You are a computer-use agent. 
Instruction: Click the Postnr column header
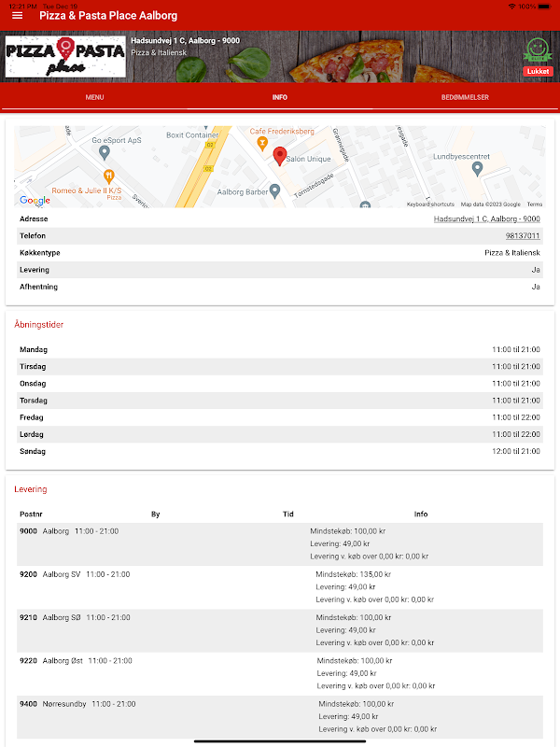click(x=31, y=514)
